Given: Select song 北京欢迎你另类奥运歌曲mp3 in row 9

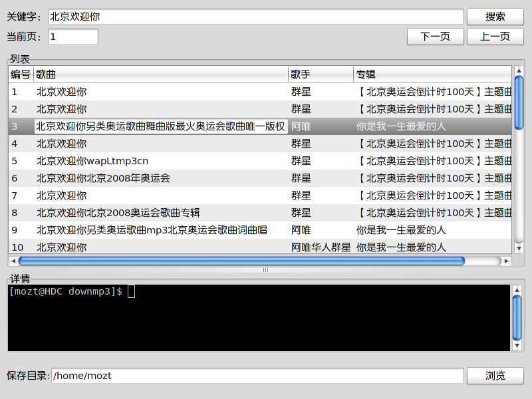Looking at the screenshot, I should pos(152,230).
